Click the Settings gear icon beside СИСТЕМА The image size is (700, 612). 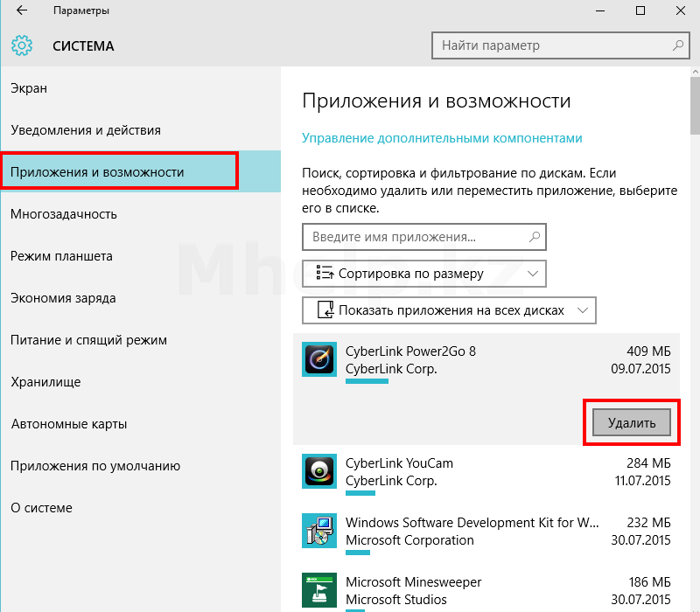22,45
